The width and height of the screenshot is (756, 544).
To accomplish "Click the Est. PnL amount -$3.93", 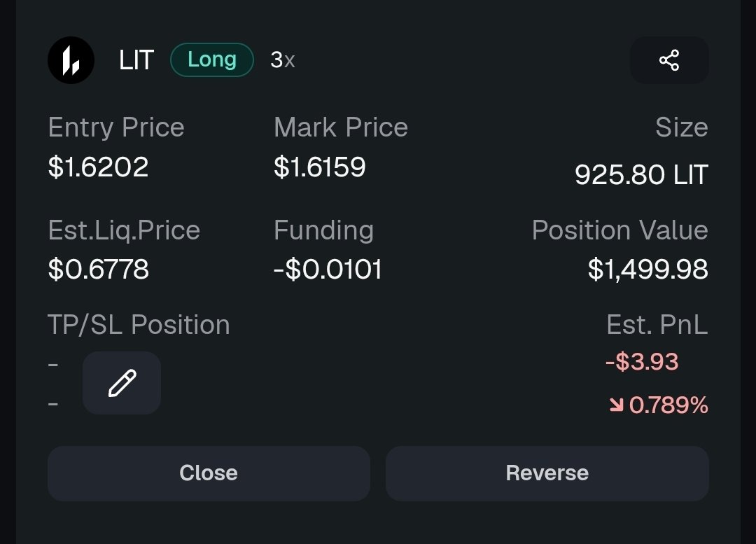I will click(x=642, y=362).
